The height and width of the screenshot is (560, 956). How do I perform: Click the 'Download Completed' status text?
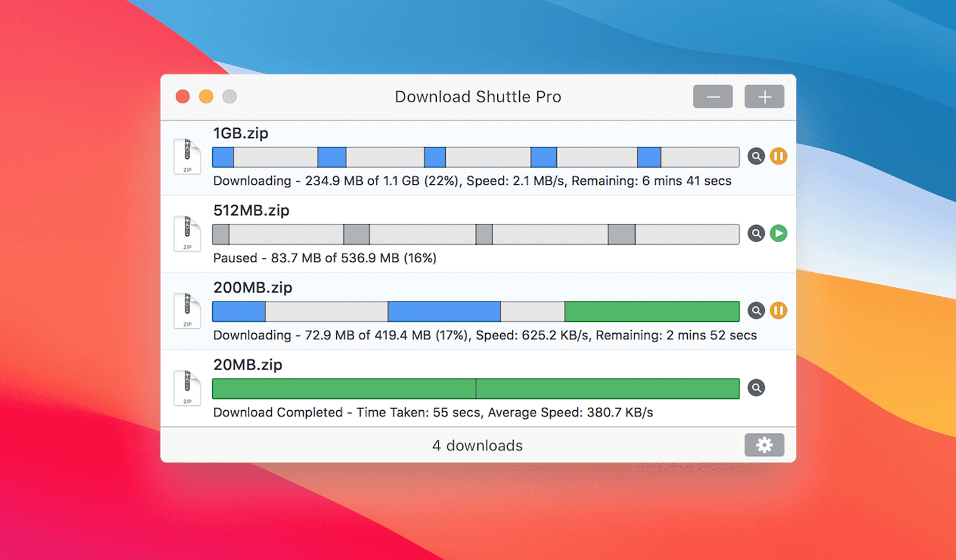433,413
